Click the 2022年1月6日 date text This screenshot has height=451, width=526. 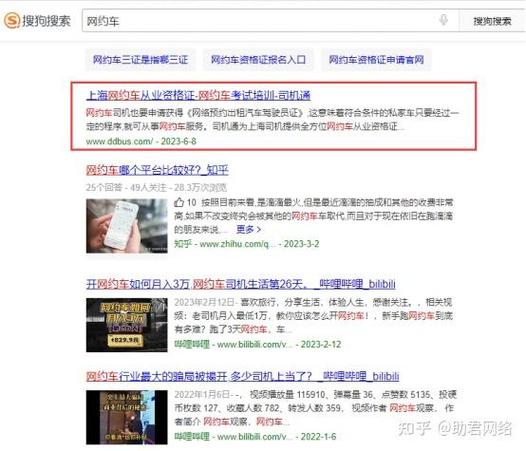[x=202, y=395]
